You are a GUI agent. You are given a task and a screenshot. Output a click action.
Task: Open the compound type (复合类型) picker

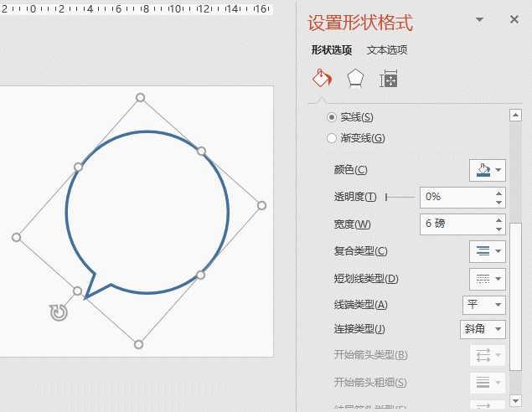(x=487, y=250)
